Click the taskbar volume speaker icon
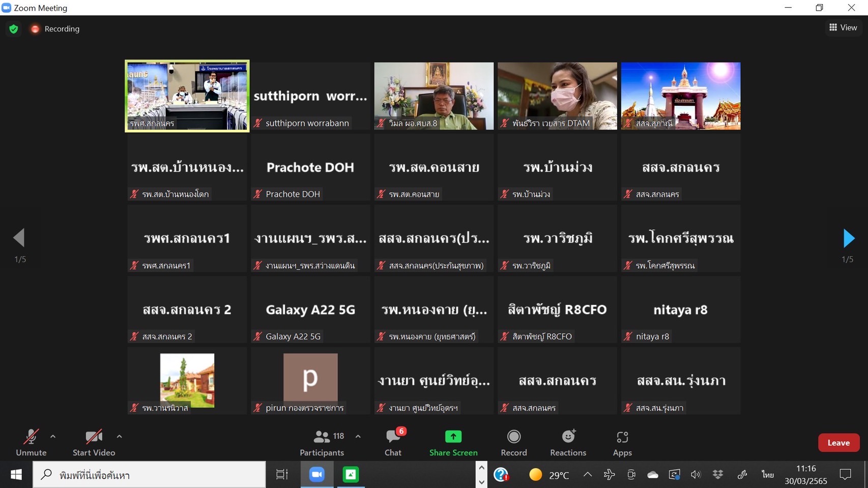Screen dimensions: 868x488 696,475
